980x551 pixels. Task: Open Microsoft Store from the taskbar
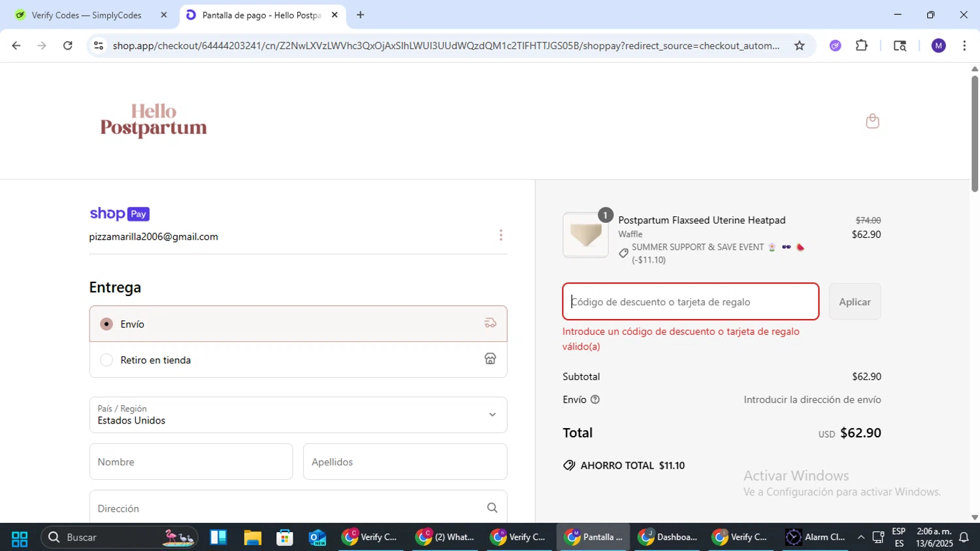click(285, 537)
